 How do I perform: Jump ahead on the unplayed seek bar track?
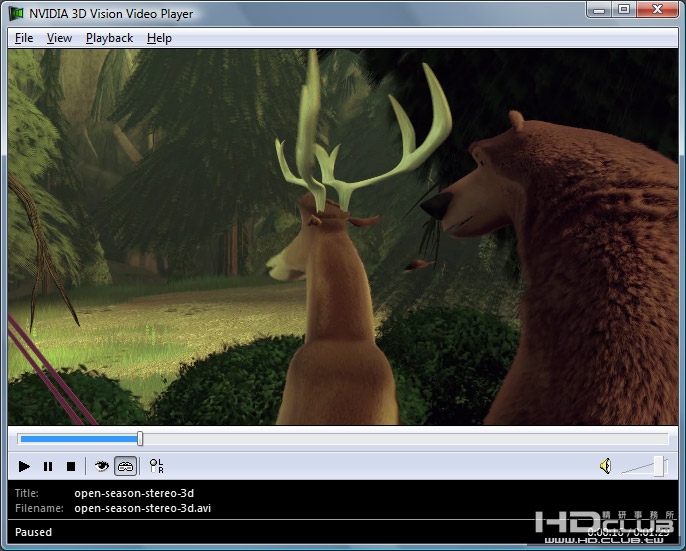click(405, 439)
